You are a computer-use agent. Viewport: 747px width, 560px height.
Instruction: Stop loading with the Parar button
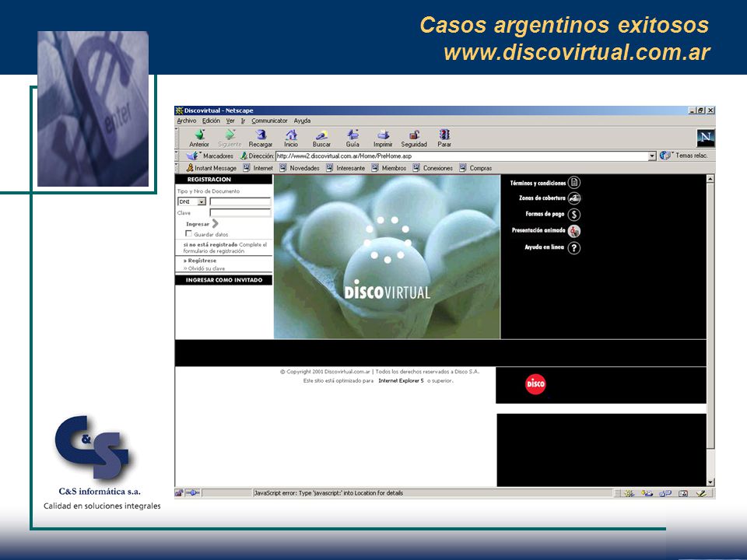click(444, 138)
